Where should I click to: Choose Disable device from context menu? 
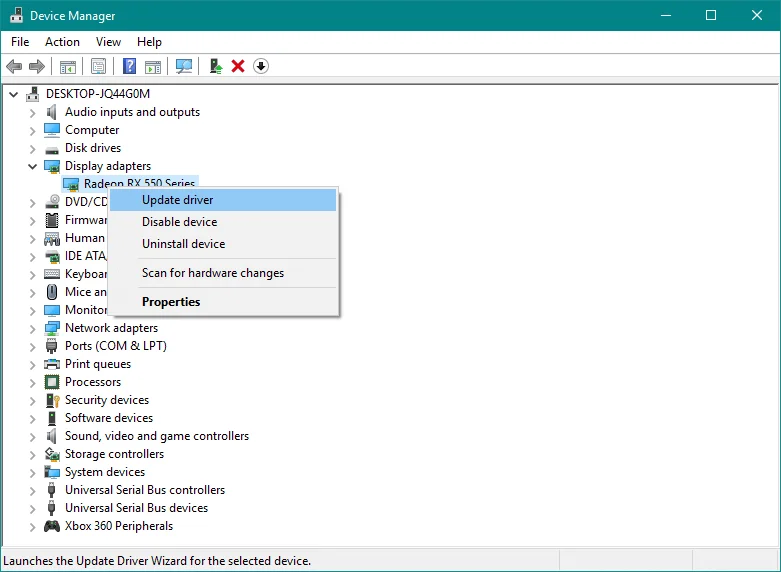[223, 222]
